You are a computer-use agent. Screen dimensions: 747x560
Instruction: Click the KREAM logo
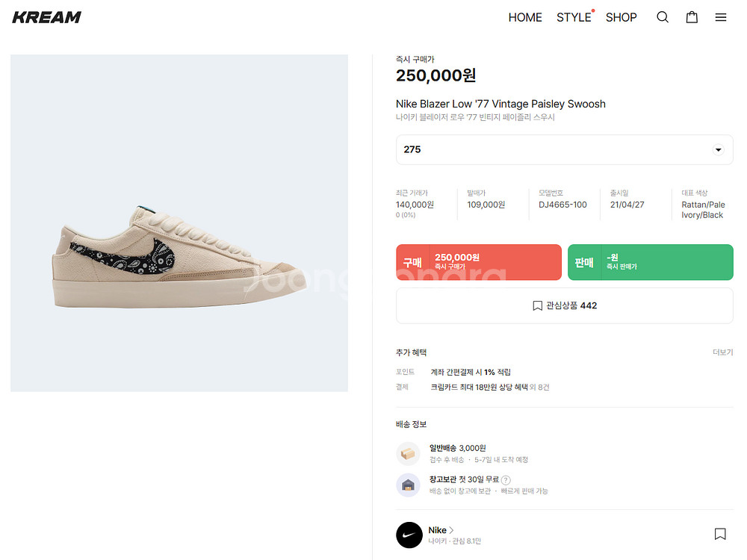click(46, 17)
